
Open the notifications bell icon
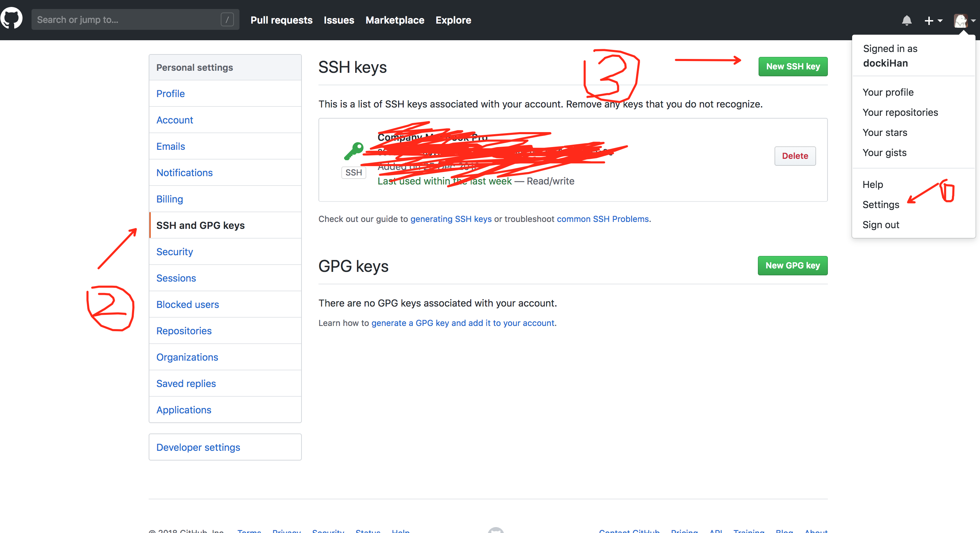907,20
